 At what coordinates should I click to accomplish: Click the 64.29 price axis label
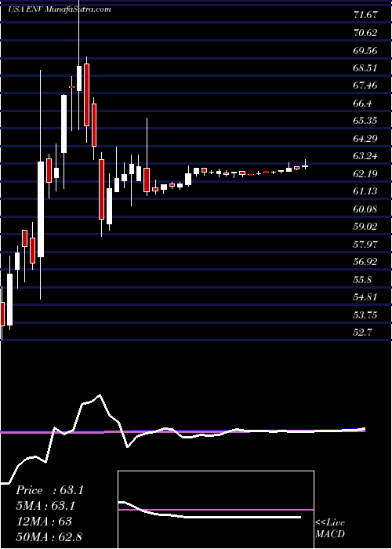point(365,138)
